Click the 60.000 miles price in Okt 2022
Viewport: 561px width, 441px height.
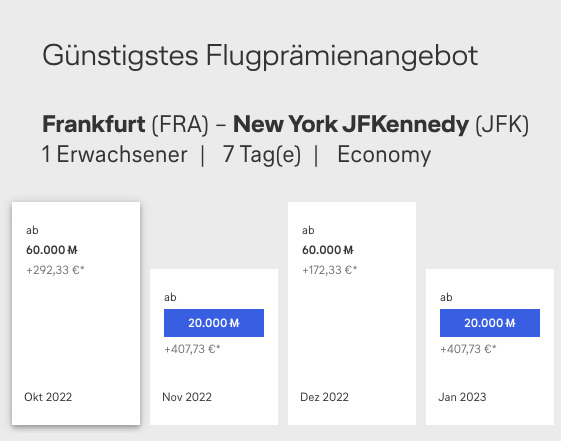52,250
